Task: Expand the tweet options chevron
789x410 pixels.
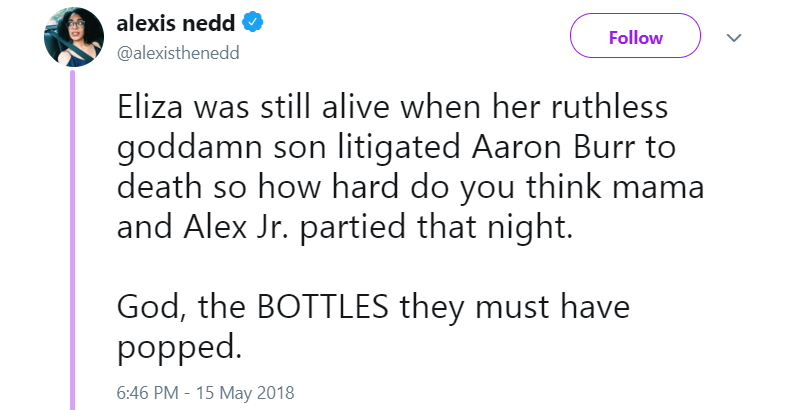Action: (x=735, y=38)
